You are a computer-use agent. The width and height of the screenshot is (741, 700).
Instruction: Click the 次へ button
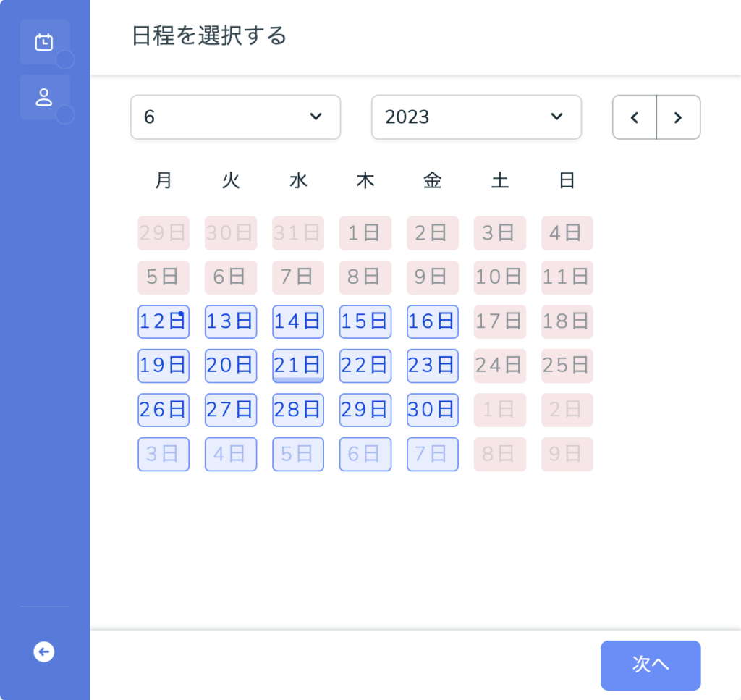[651, 665]
